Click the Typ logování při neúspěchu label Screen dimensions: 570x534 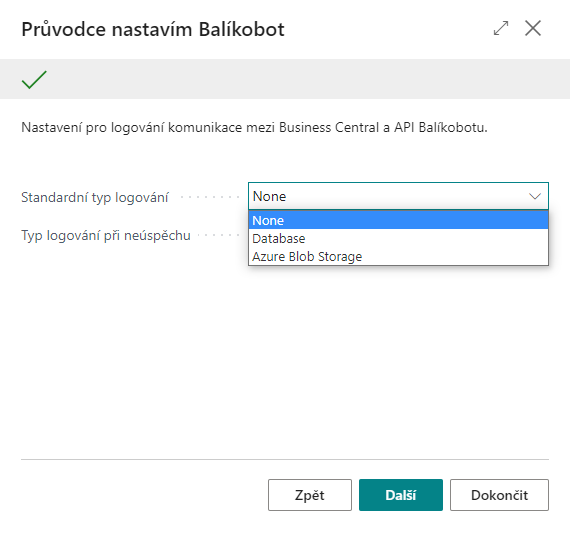(x=106, y=236)
